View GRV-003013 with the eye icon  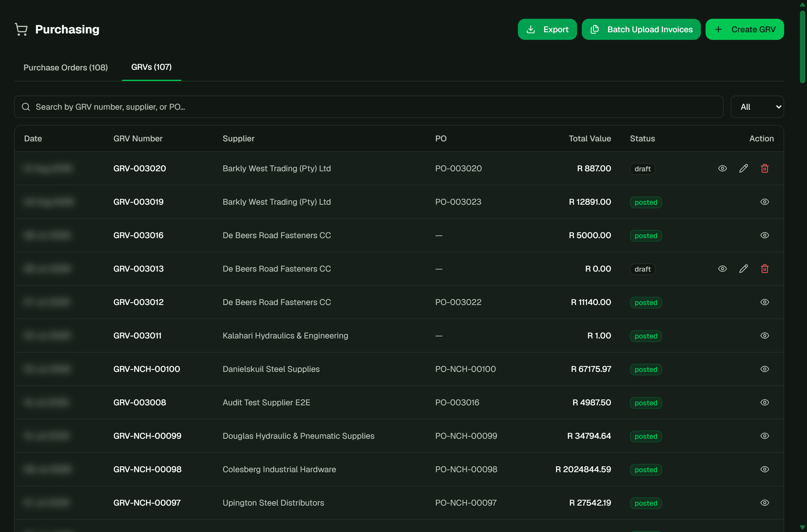point(722,269)
